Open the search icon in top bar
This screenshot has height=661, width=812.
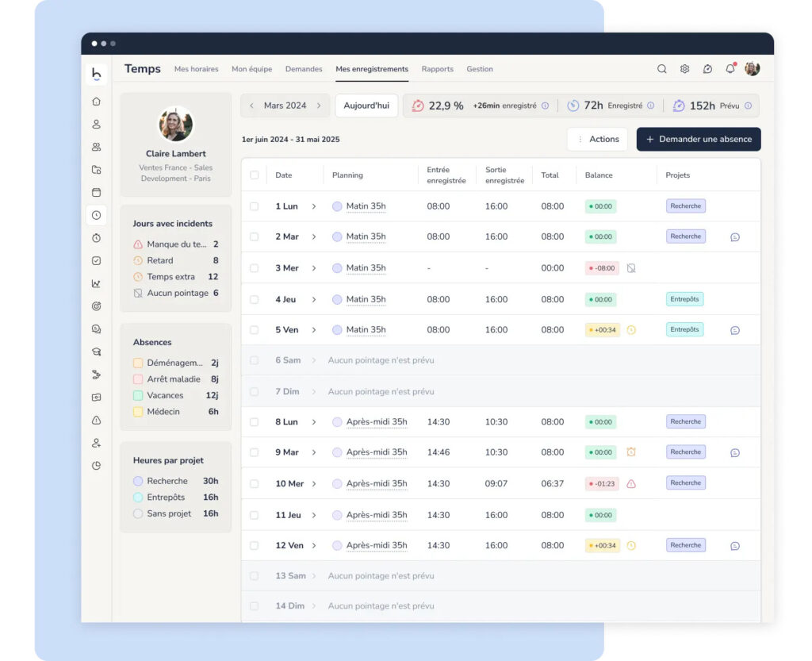(x=662, y=69)
